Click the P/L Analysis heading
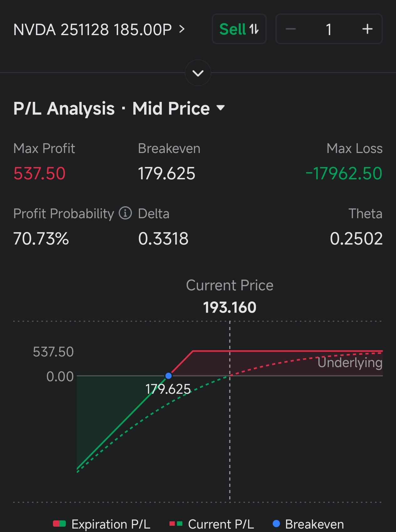Viewport: 396px width, 532px height. [x=64, y=108]
